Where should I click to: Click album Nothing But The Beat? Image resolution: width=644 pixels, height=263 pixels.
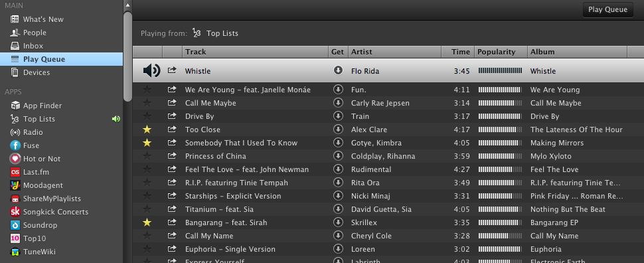coord(568,209)
